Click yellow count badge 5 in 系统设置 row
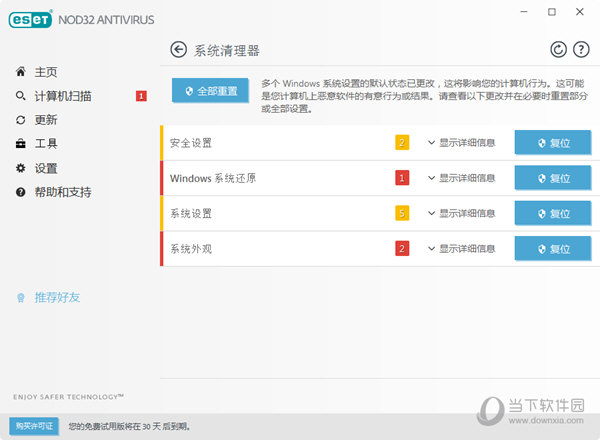Image resolution: width=600 pixels, height=440 pixels. (x=402, y=213)
